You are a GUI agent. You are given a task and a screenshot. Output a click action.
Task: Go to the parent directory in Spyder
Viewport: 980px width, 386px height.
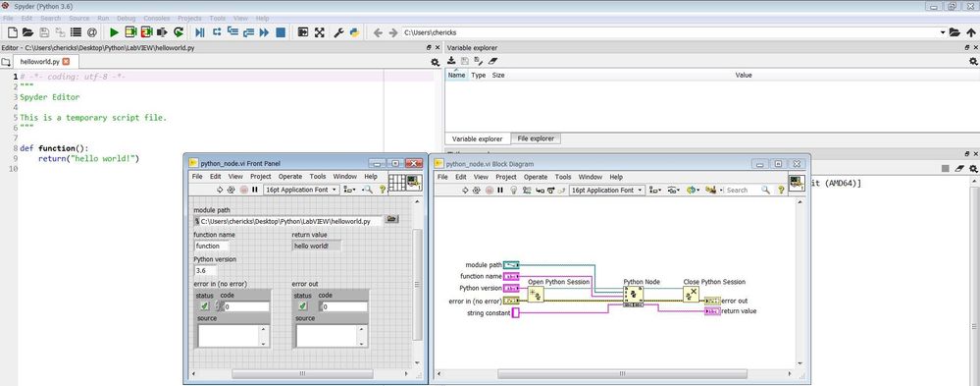coord(970,31)
